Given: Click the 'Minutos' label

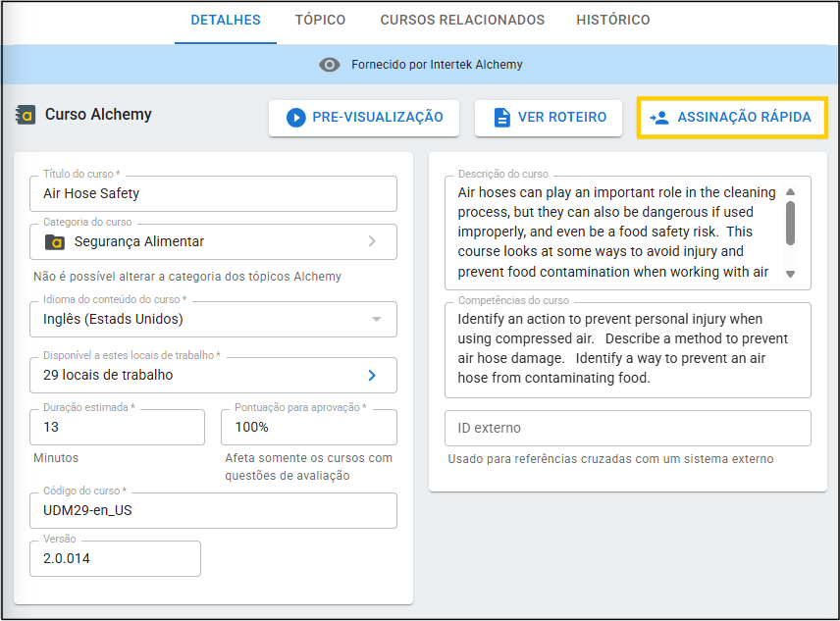Looking at the screenshot, I should [x=56, y=458].
